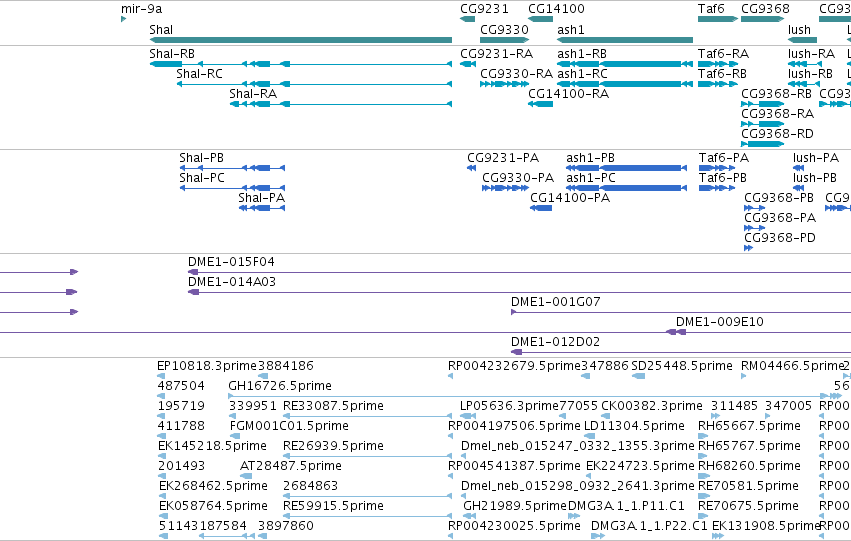Click the lush-PA protein label
Image resolution: width=851 pixels, height=541 pixels.
(816, 158)
